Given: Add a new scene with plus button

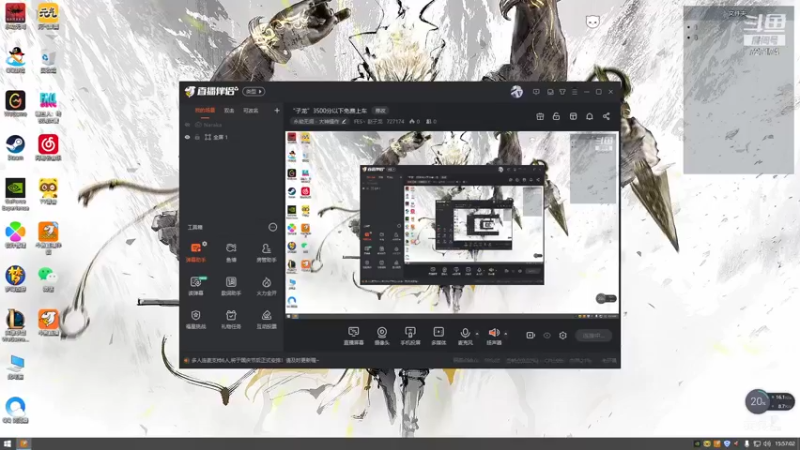Looking at the screenshot, I should point(277,110).
